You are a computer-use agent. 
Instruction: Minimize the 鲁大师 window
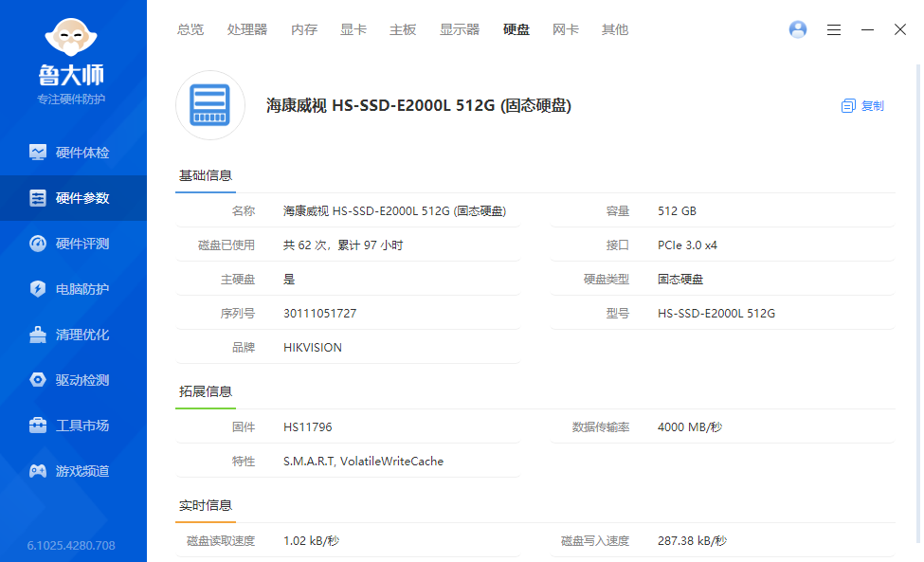(x=867, y=29)
